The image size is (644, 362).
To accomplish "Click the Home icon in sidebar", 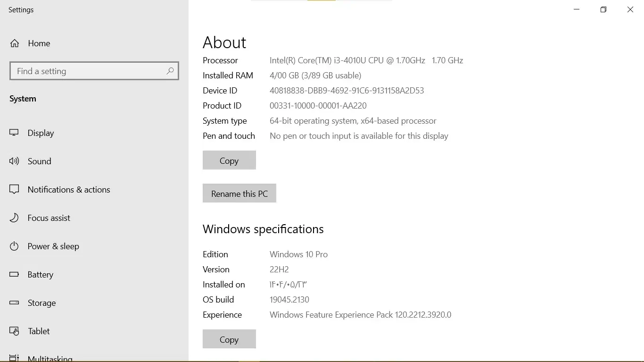I will click(15, 43).
